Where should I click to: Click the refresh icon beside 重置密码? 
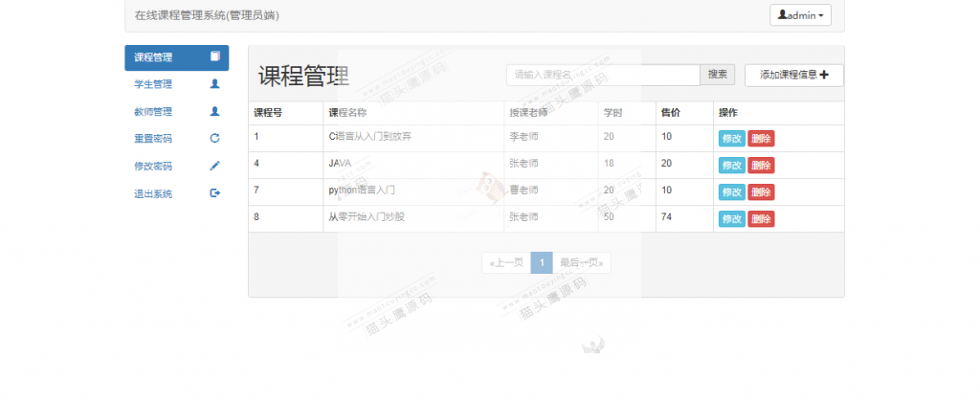215,138
